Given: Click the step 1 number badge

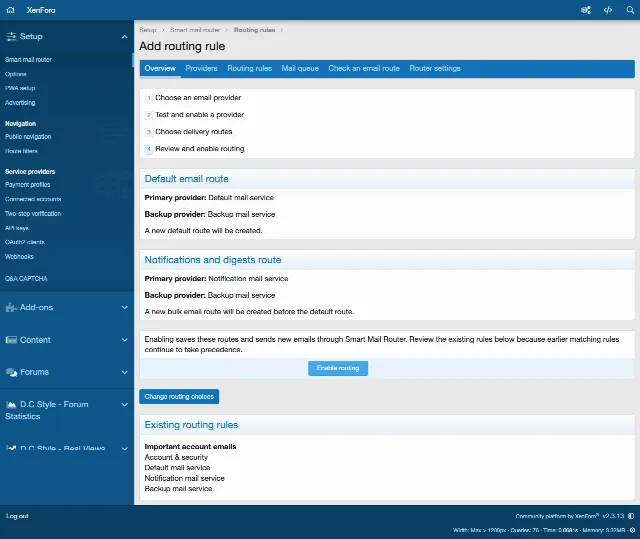Looking at the screenshot, I should pyautogui.click(x=149, y=98).
